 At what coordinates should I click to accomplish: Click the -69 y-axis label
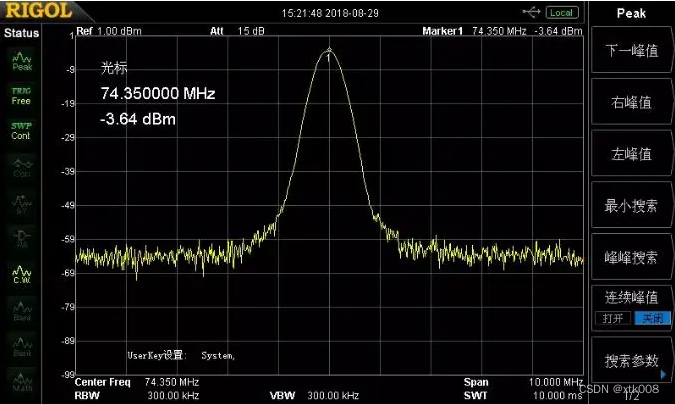(x=68, y=273)
